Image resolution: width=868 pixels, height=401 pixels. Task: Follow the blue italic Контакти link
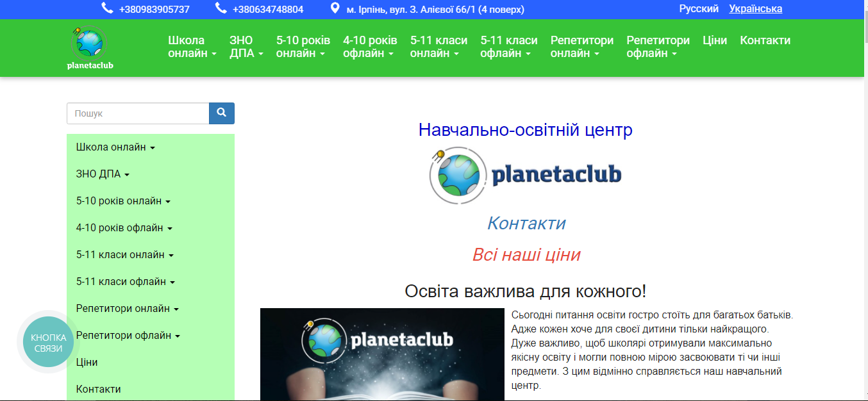(526, 223)
